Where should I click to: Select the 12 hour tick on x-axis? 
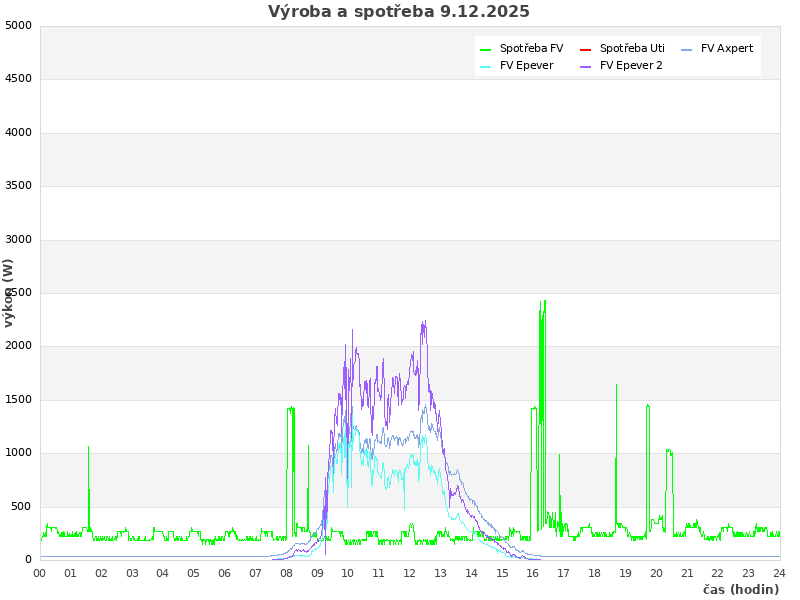click(x=410, y=573)
